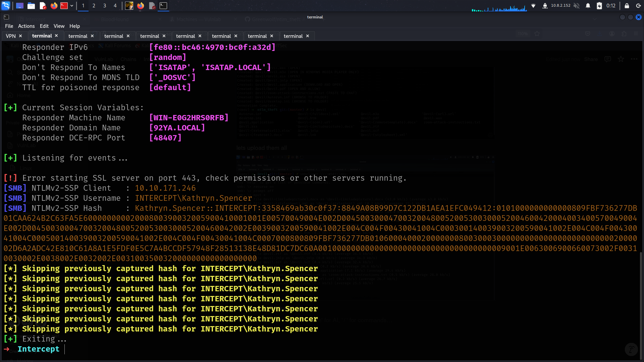Click the machine name WIN-E0G2HRS0RFB

coord(189,118)
